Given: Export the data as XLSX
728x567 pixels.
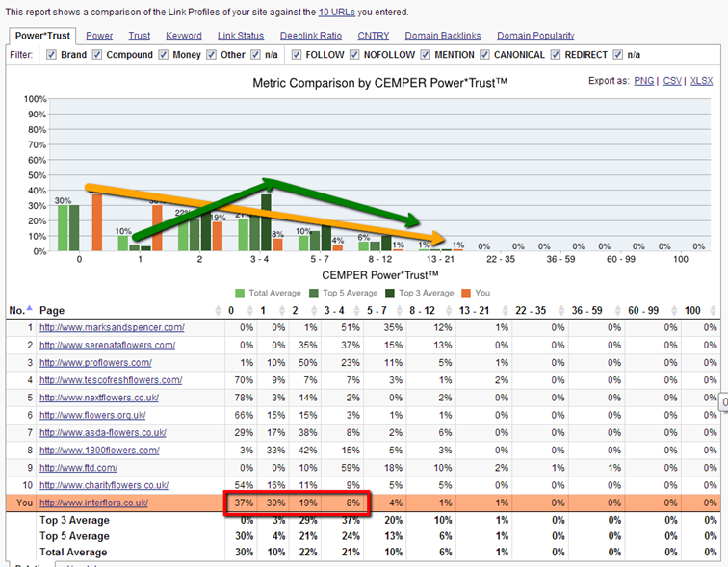Looking at the screenshot, I should tap(702, 81).
